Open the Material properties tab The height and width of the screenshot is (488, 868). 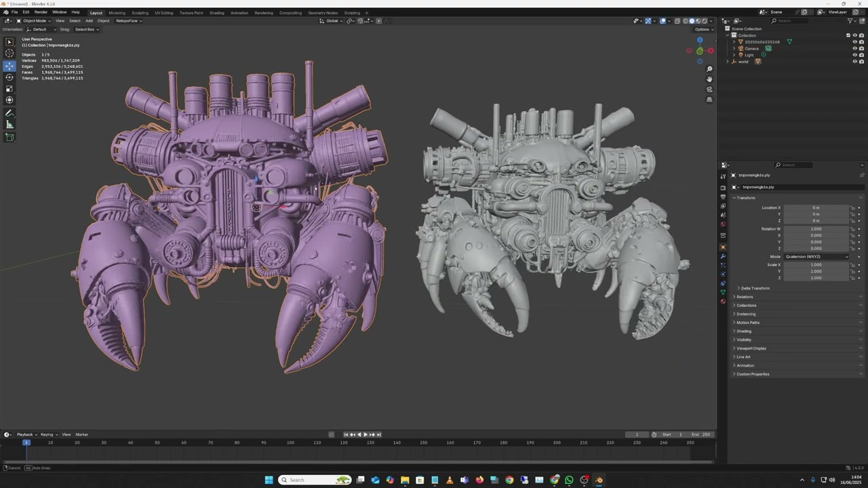[x=723, y=302]
